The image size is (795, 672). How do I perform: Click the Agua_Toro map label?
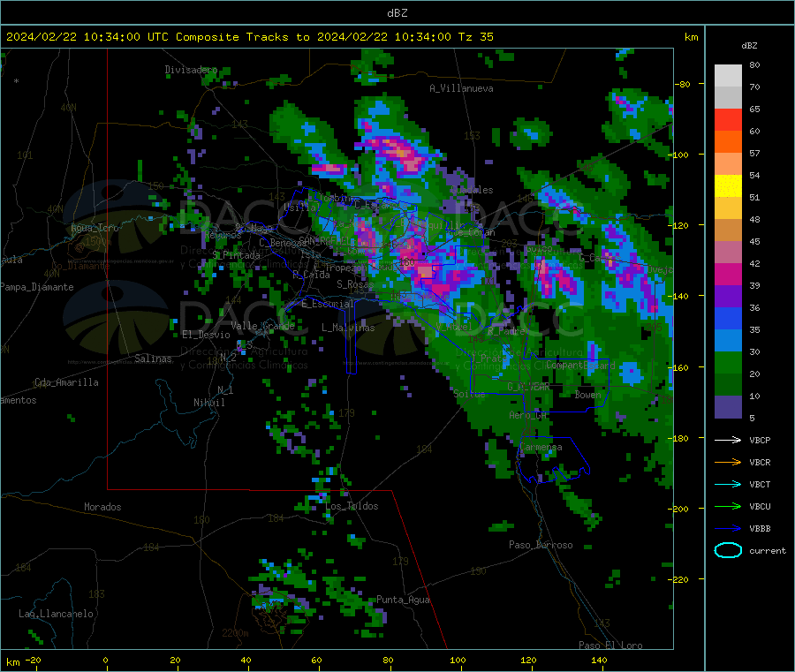pos(95,228)
